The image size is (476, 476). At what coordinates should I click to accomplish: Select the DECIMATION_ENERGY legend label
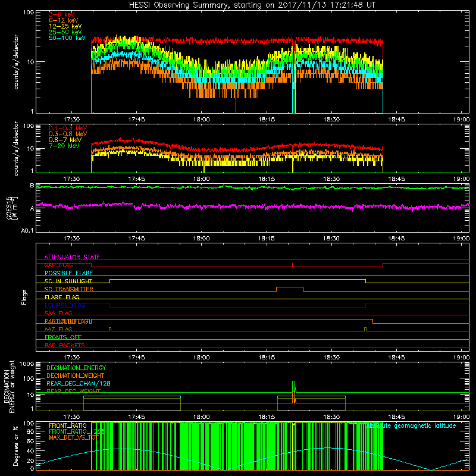coord(76,368)
